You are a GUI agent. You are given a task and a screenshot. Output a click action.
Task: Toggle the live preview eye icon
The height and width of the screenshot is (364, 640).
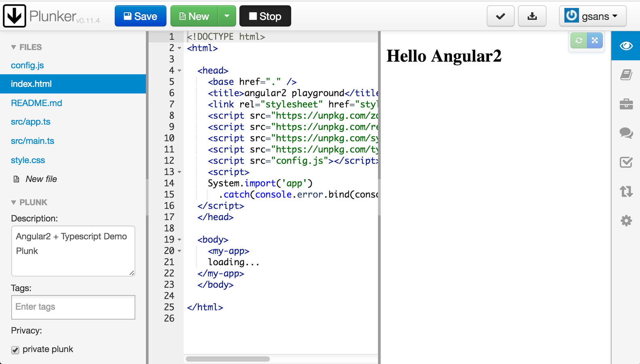[626, 46]
